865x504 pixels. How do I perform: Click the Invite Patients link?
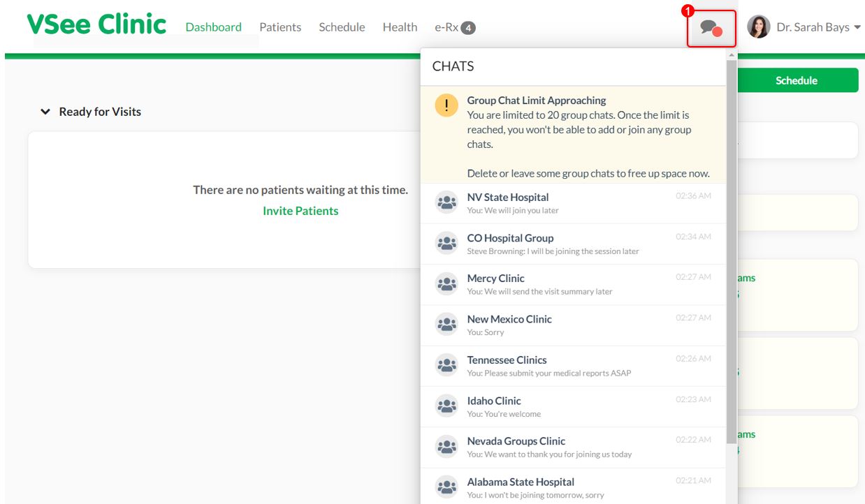click(300, 211)
